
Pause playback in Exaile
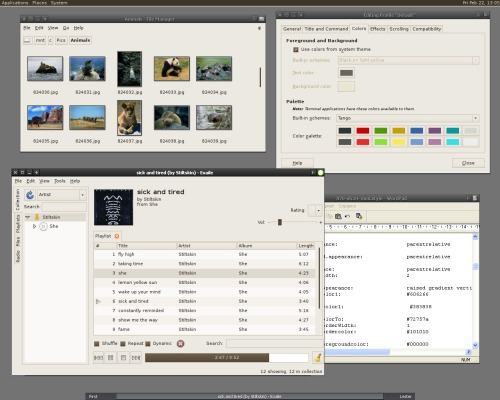(111, 358)
